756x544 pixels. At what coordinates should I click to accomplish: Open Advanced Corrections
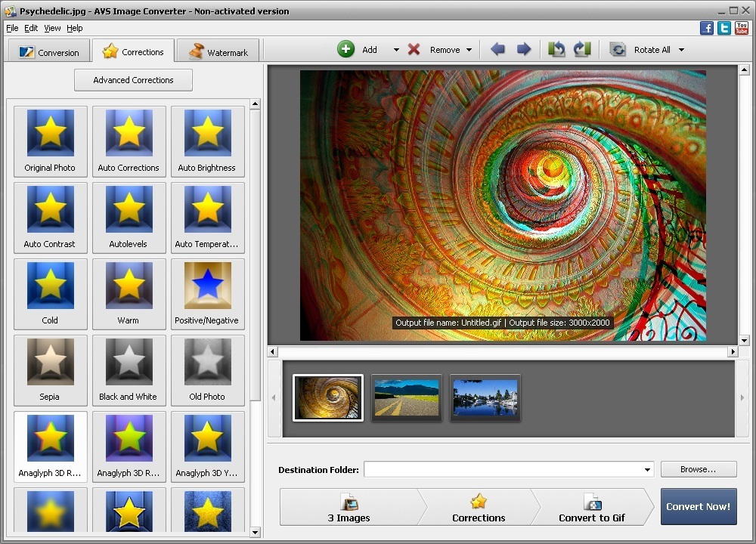(133, 79)
